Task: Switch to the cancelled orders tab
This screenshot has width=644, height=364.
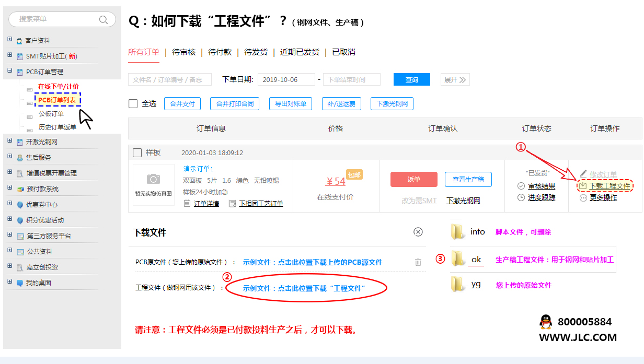Action: [x=343, y=52]
